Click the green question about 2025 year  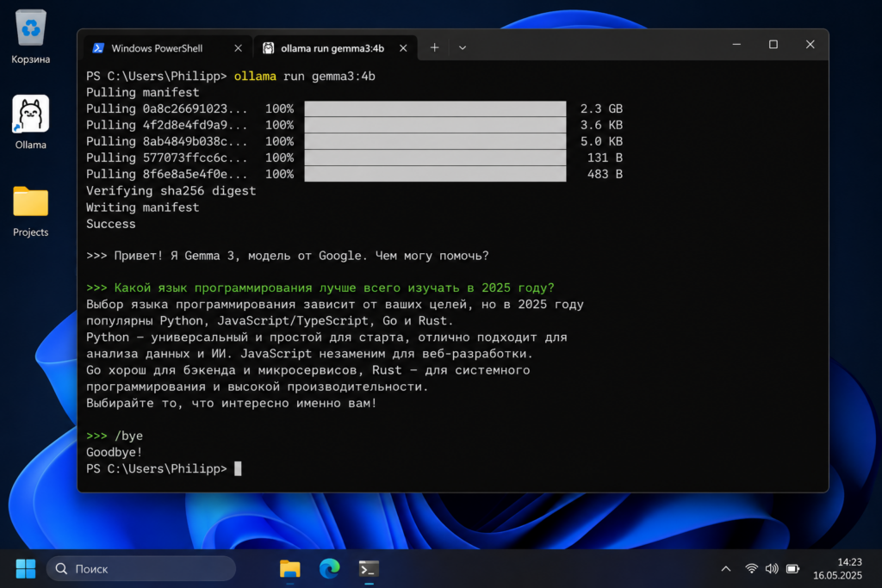pyautogui.click(x=320, y=288)
